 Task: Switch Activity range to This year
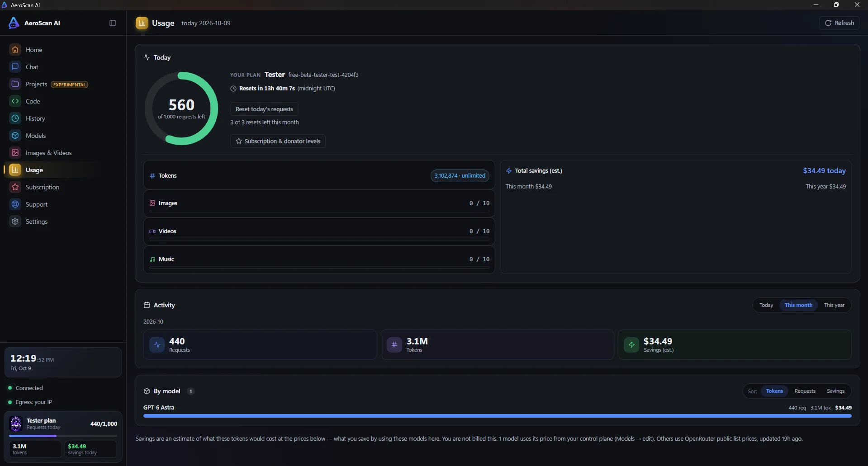click(834, 305)
